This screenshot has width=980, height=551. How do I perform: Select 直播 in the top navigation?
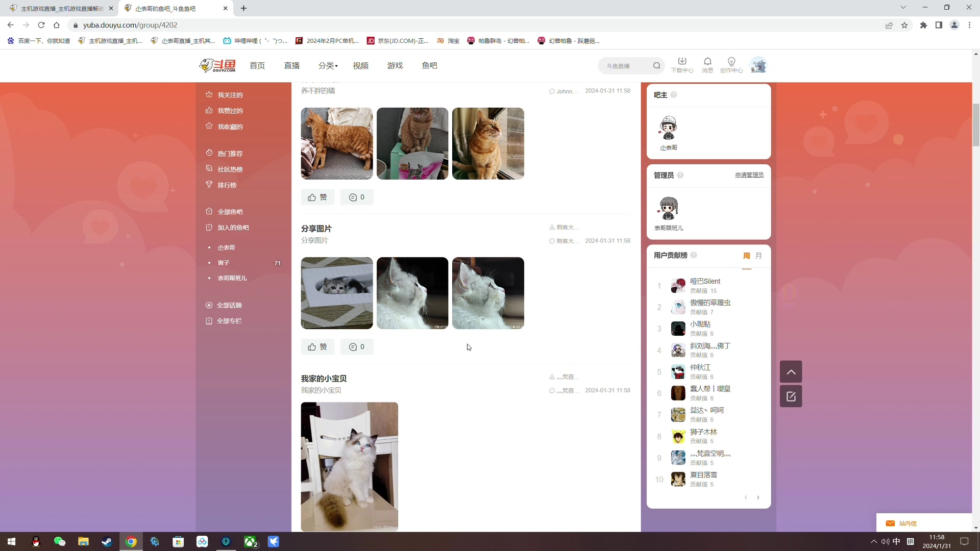[291, 65]
